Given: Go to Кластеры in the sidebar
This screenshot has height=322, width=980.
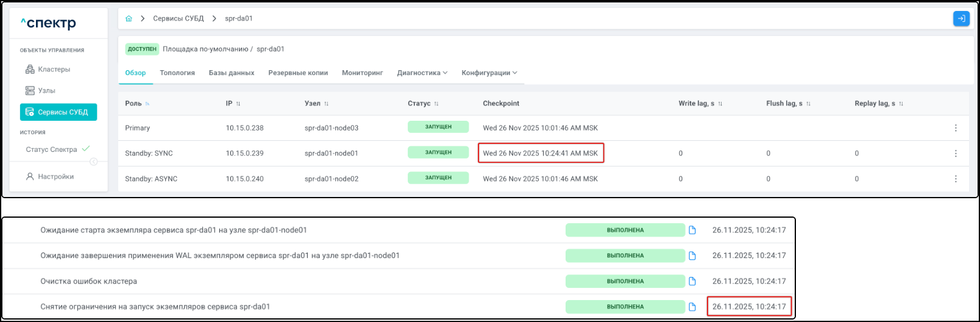Looking at the screenshot, I should pyautogui.click(x=54, y=70).
